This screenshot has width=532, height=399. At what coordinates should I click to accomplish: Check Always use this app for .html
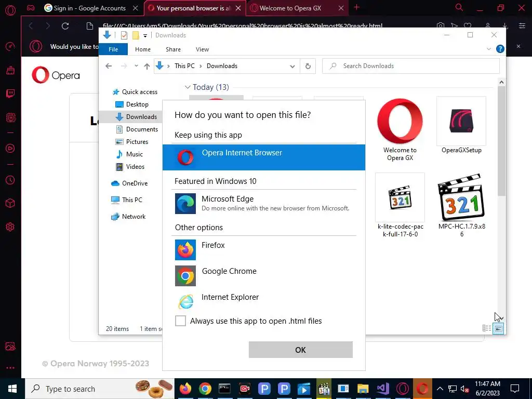coord(180,321)
